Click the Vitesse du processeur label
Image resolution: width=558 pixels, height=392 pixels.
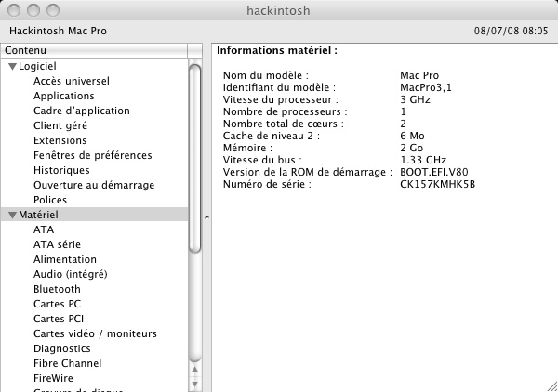[281, 99]
